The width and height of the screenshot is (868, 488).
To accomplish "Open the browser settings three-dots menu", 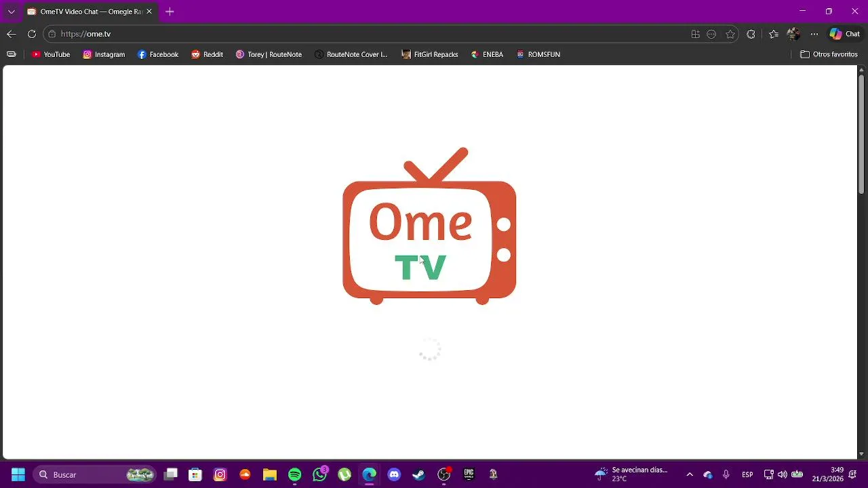I will click(814, 34).
